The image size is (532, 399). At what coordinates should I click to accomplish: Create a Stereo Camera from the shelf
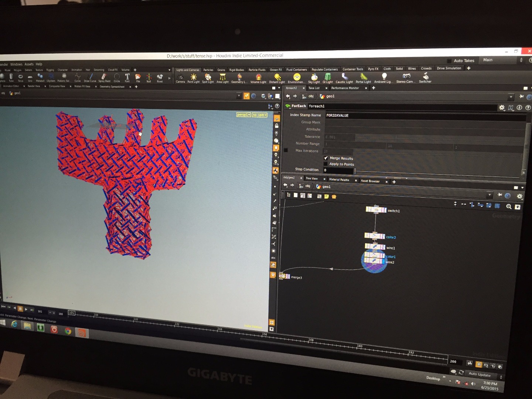click(406, 78)
